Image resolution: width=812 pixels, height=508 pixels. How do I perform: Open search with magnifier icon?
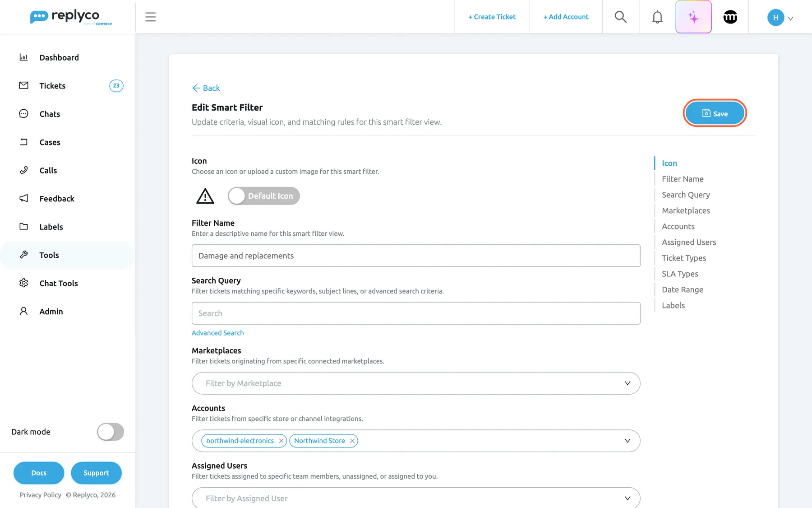coord(621,17)
